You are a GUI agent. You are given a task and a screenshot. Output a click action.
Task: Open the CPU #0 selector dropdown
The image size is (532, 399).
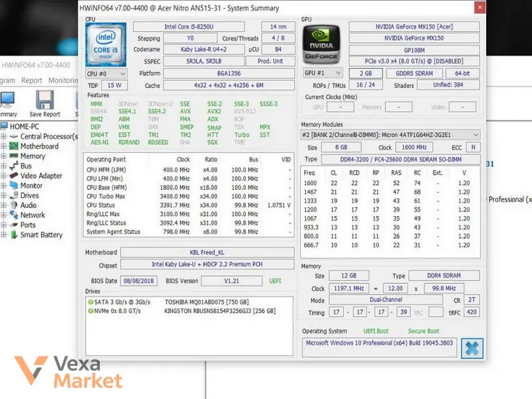[x=106, y=74]
